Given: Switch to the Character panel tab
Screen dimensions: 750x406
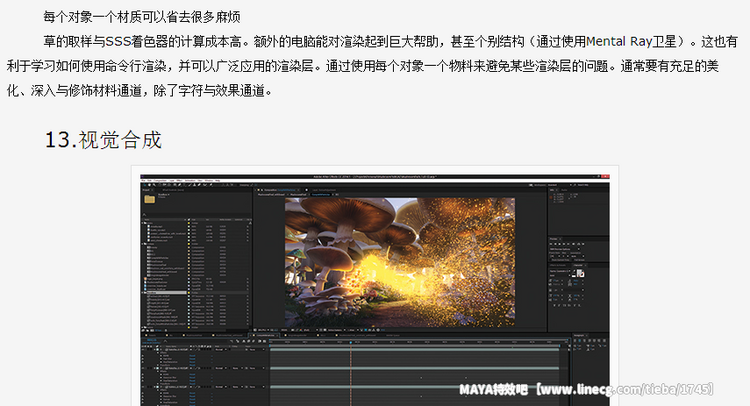Looking at the screenshot, I should (x=578, y=265).
